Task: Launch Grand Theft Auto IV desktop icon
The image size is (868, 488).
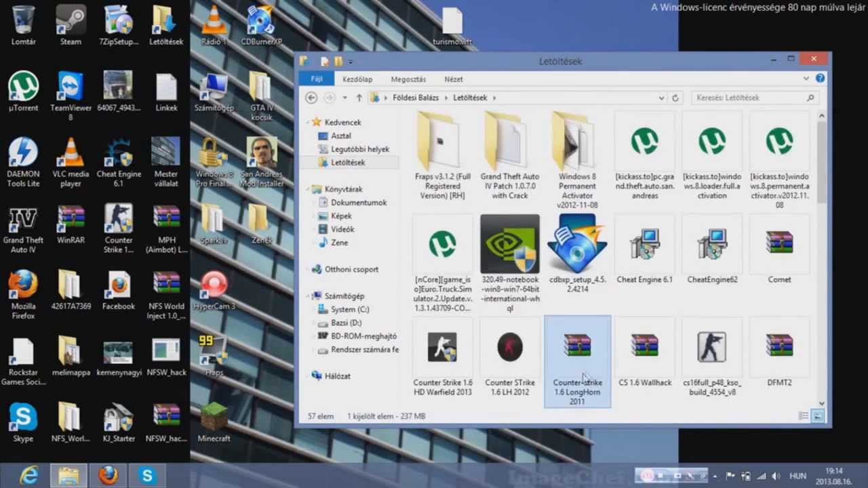Action: (x=23, y=228)
